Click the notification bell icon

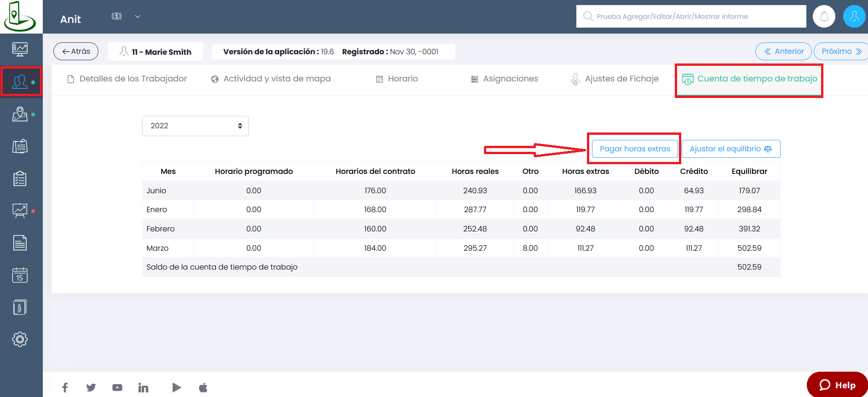pos(824,17)
